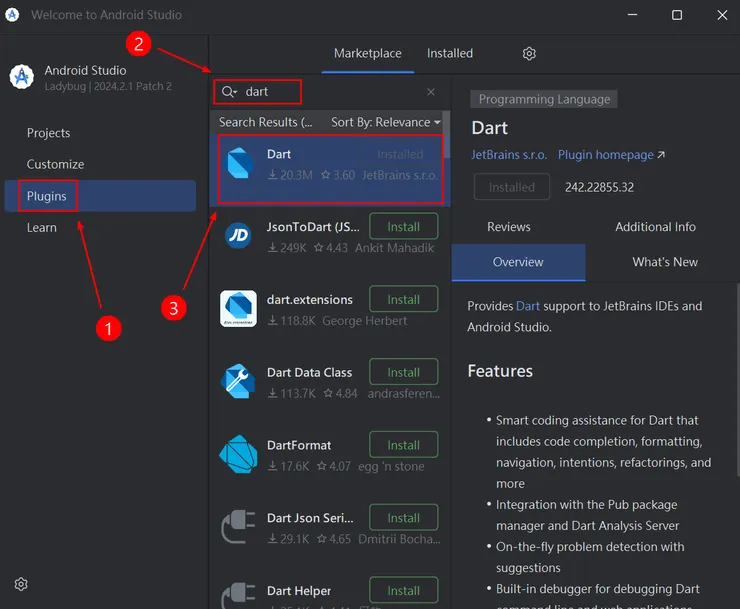Select the Overview tab
The height and width of the screenshot is (609, 740).
coord(518,262)
